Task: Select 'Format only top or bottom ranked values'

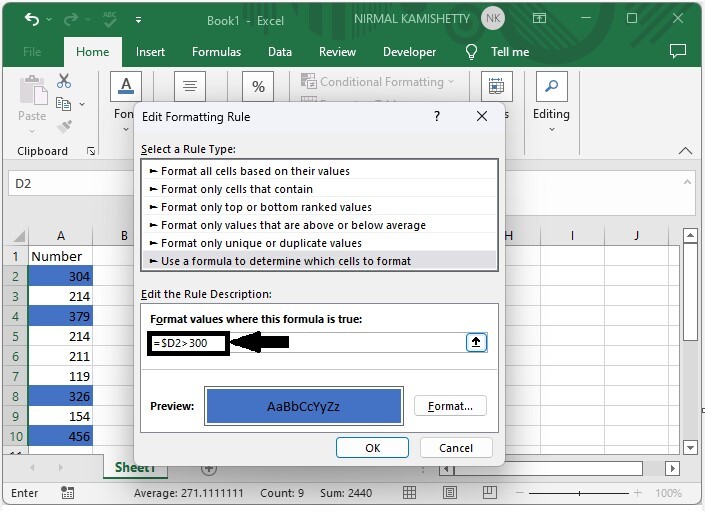Action: (x=320, y=207)
